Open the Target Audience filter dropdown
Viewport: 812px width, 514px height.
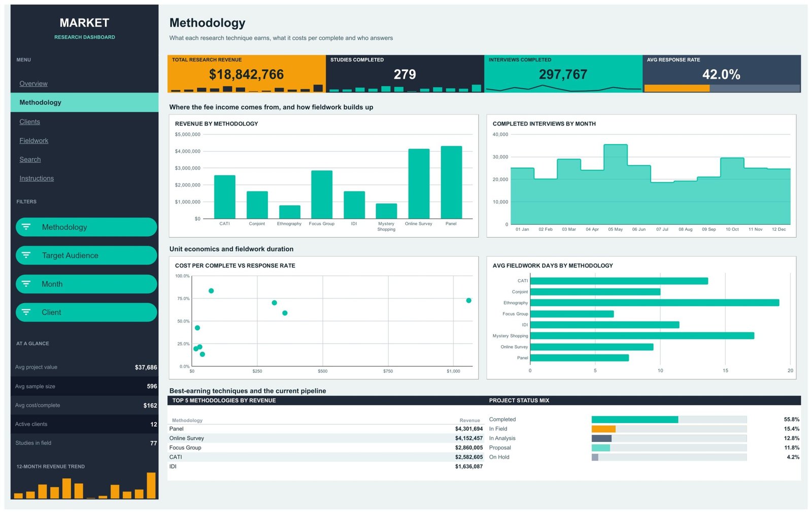(x=86, y=255)
